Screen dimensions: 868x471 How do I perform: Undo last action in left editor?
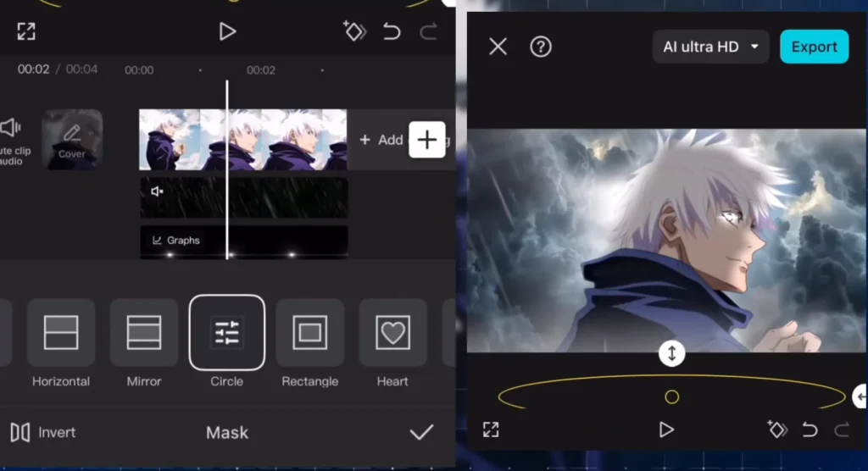(x=392, y=31)
